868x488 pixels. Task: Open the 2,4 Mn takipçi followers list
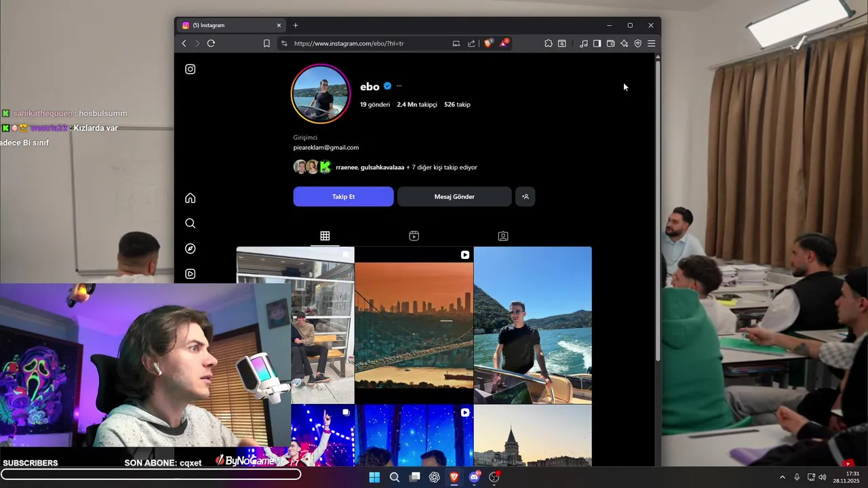[417, 104]
